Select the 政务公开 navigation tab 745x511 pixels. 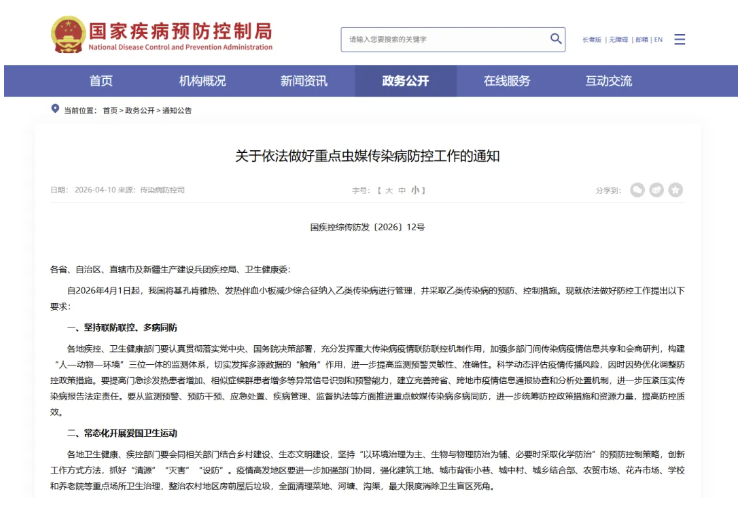point(405,81)
